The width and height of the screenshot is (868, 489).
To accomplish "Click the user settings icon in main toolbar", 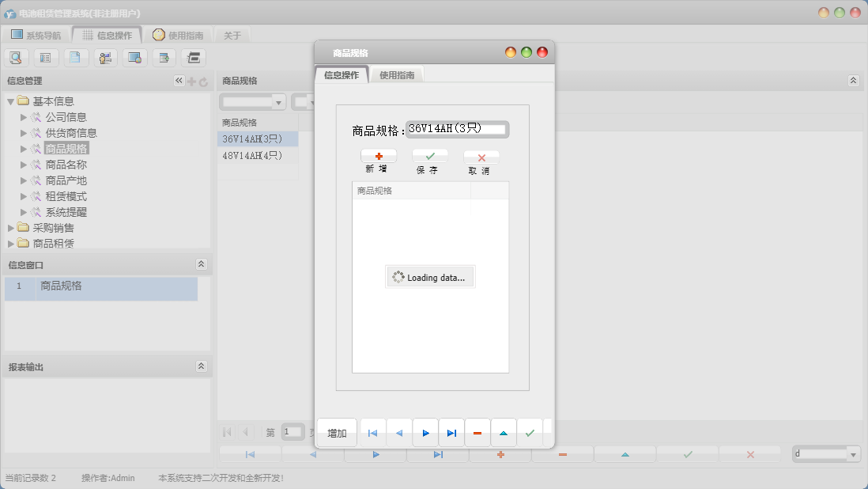I will click(x=105, y=57).
